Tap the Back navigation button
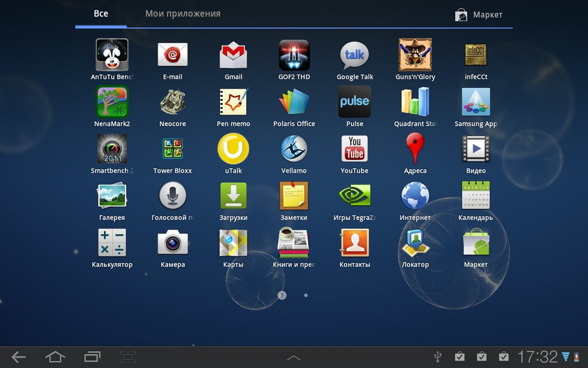588x368 pixels. 19,357
